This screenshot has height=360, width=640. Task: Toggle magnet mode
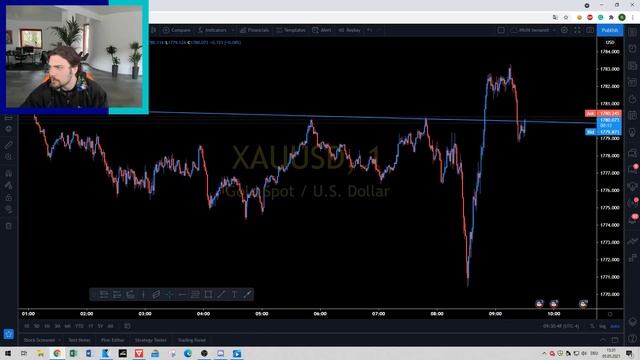coord(9,173)
